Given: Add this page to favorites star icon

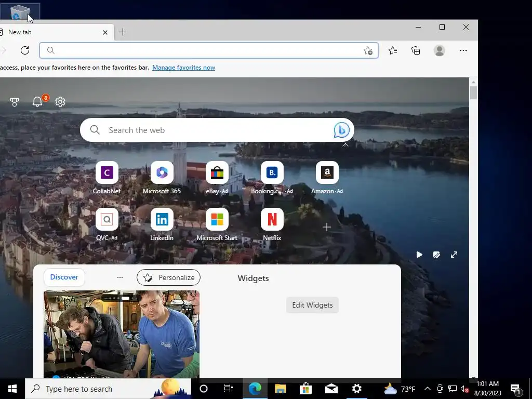Looking at the screenshot, I should click(368, 51).
